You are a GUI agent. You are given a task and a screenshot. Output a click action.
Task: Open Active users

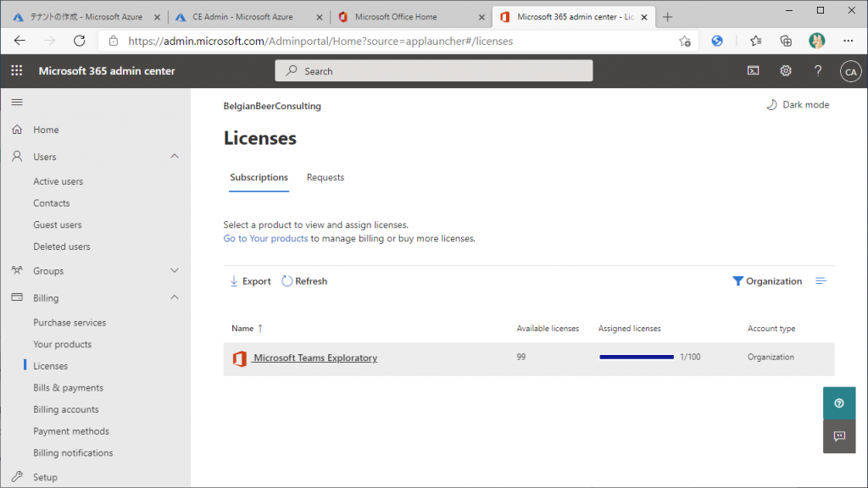58,181
